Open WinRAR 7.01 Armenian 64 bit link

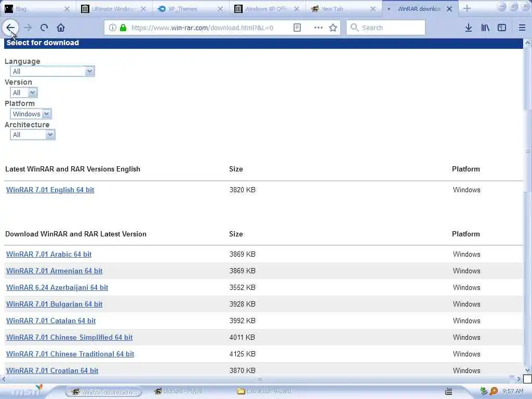(54, 271)
